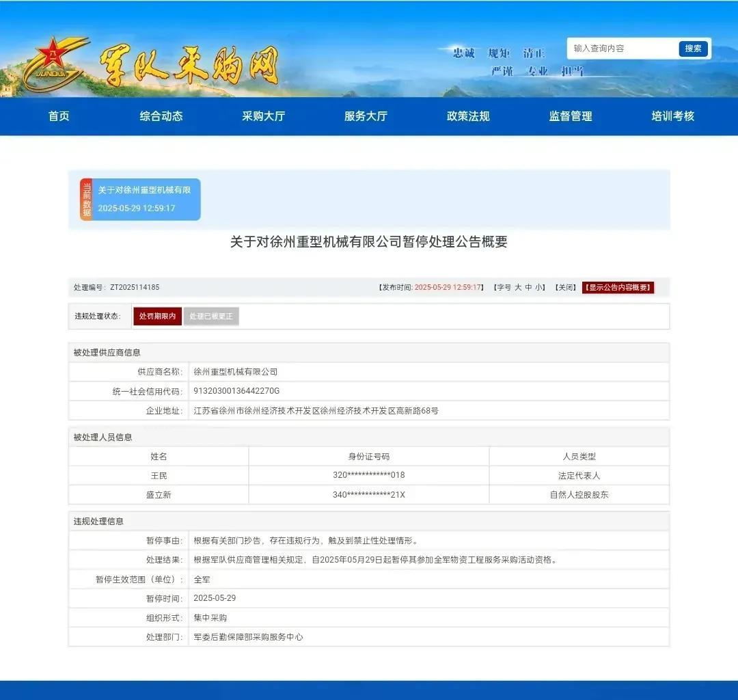Select the 企业地址 value ending in 高新路68号
The width and height of the screenshot is (738, 700).
click(x=316, y=410)
